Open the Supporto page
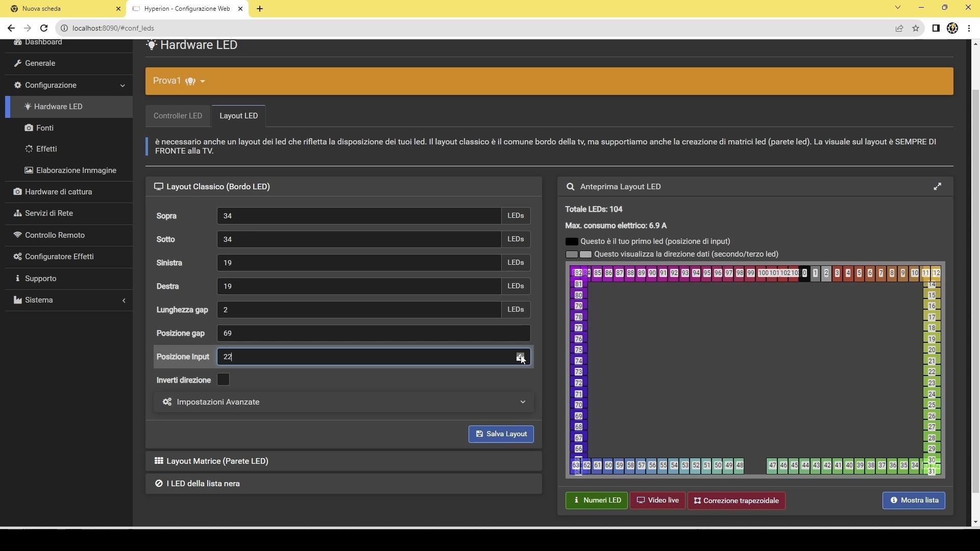The image size is (980, 551). point(41,279)
